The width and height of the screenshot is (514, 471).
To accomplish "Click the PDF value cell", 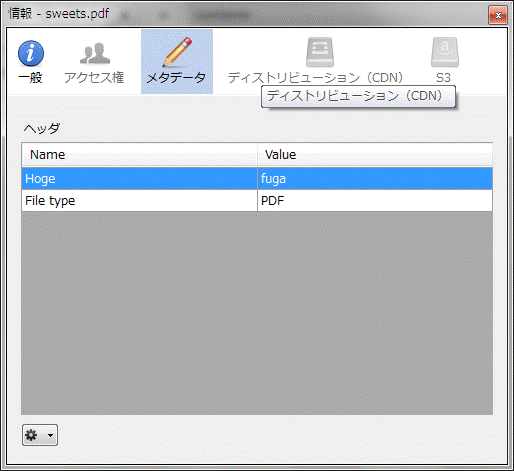I will (375, 201).
